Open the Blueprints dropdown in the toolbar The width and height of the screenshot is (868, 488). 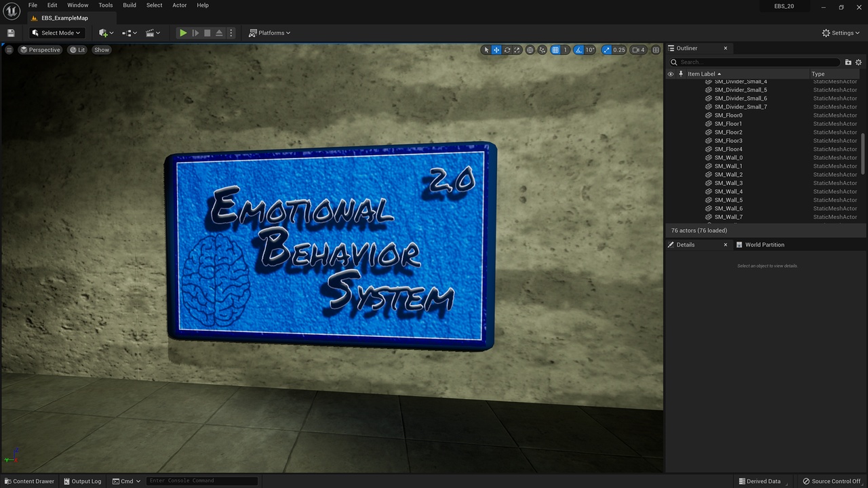(x=130, y=33)
